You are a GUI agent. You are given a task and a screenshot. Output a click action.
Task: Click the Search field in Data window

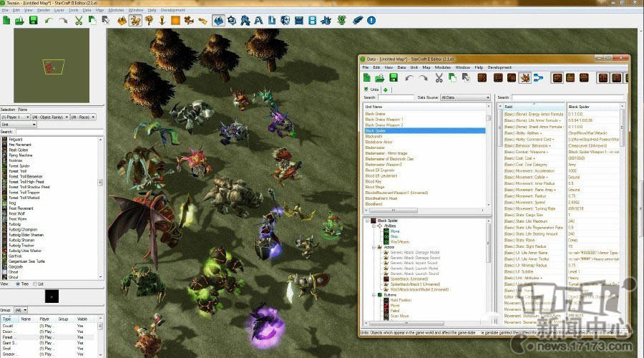pyautogui.click(x=396, y=97)
